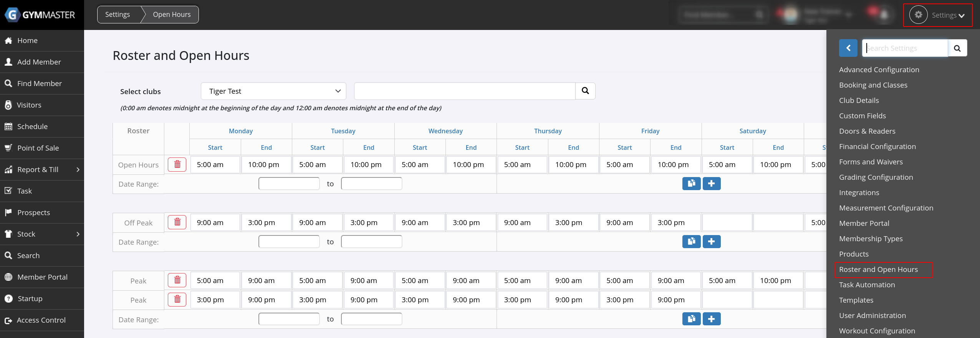The image size is (980, 338).
Task: Open Startup in sidebar
Action: (x=42, y=299)
